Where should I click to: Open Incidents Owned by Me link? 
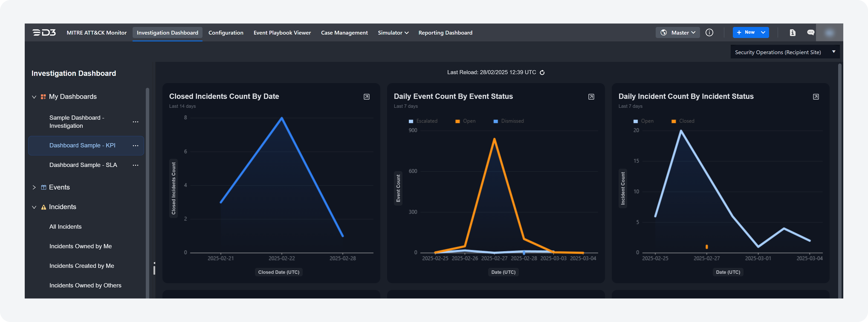pyautogui.click(x=81, y=246)
